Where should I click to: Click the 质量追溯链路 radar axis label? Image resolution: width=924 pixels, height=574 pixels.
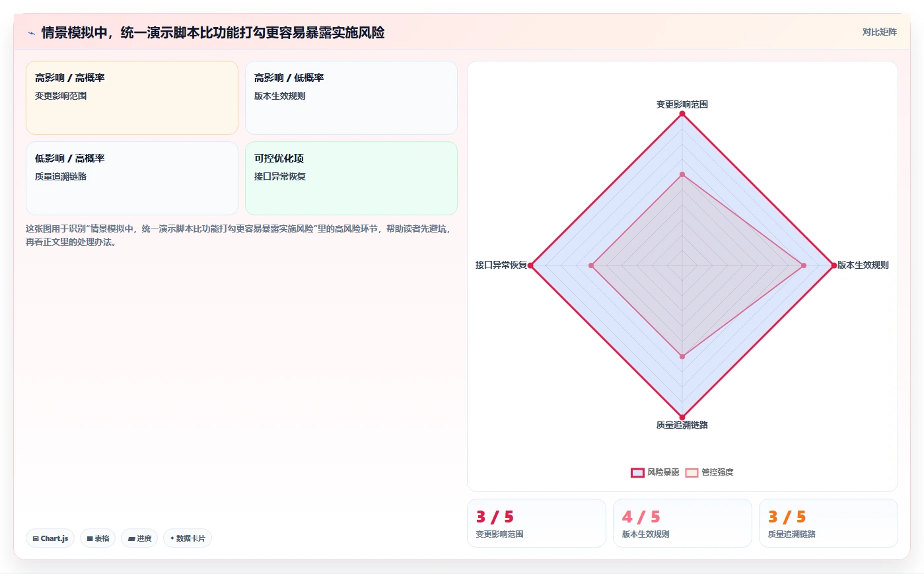click(682, 425)
